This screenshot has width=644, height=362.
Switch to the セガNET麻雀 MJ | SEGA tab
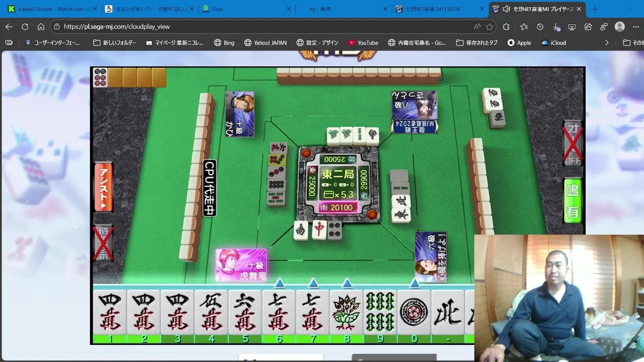439,9
